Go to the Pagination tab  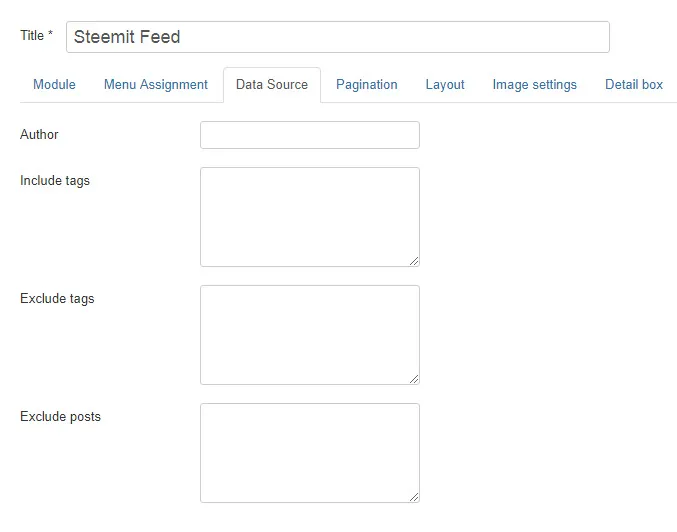point(367,85)
